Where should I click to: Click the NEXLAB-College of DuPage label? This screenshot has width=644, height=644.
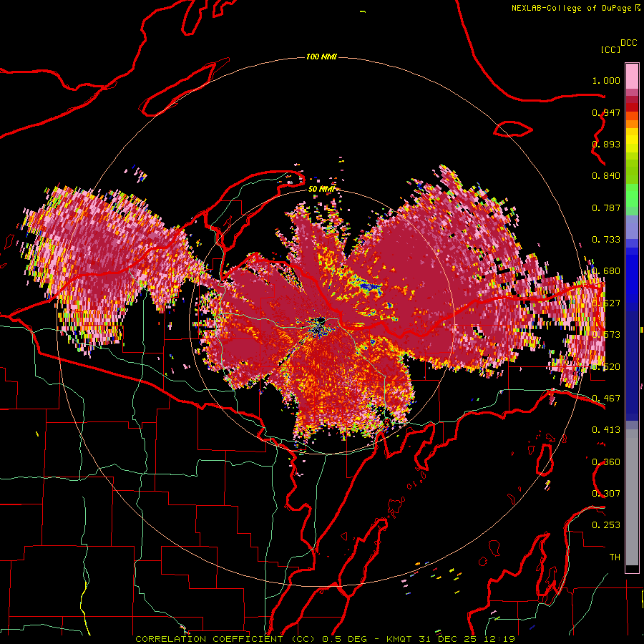click(x=572, y=8)
